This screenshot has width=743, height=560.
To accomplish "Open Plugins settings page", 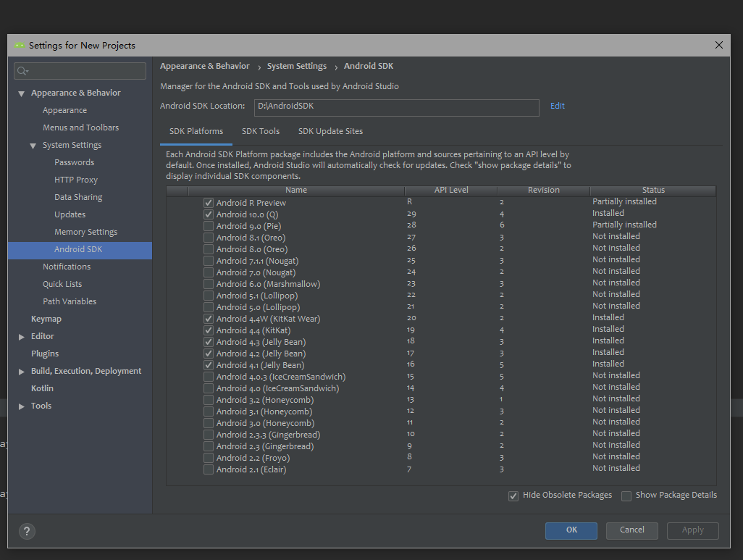I will coord(45,354).
